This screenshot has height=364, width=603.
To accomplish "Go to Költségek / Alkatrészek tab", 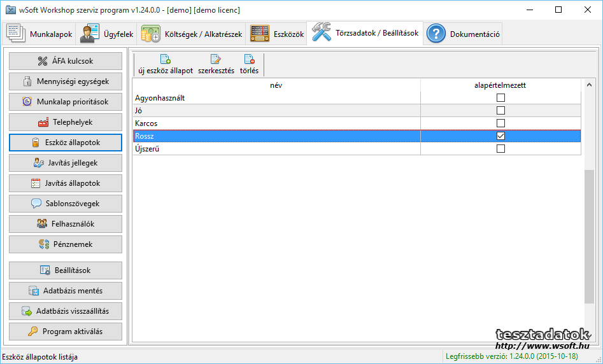I will (193, 34).
